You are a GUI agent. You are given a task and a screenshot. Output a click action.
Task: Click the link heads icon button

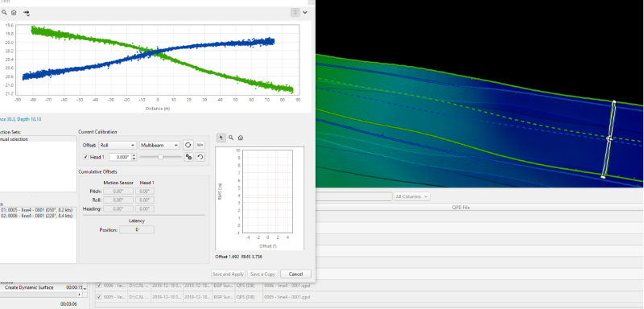point(188,157)
